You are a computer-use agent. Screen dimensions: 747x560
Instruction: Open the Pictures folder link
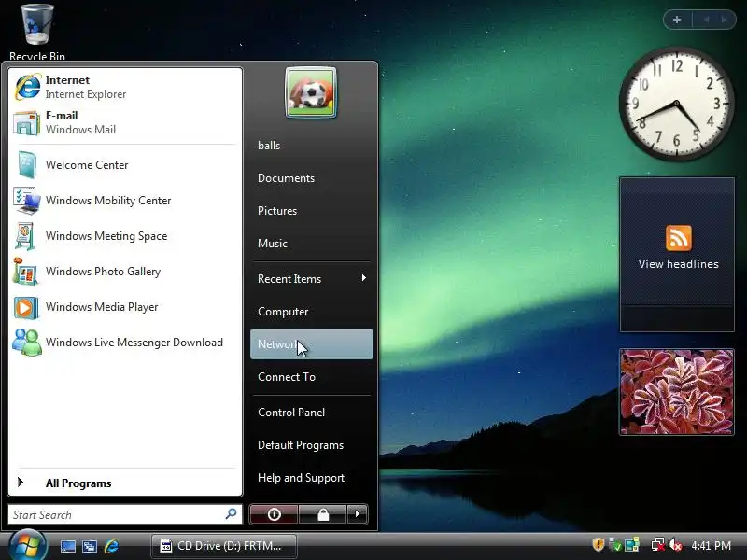click(312, 211)
